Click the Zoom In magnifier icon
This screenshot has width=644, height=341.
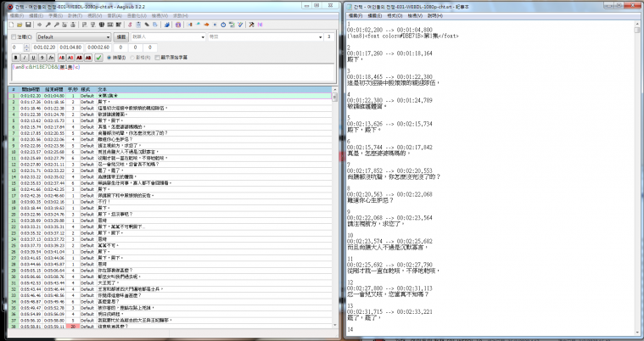point(48,25)
